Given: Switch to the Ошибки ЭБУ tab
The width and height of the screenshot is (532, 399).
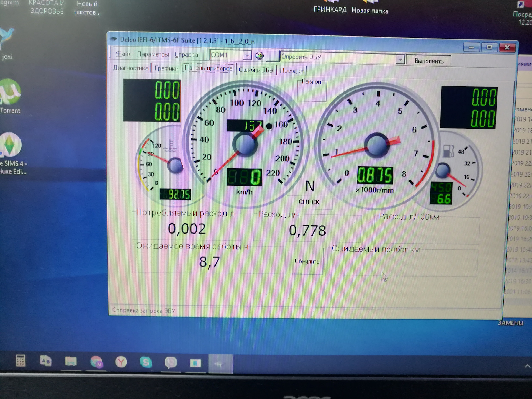Looking at the screenshot, I should click(x=256, y=70).
